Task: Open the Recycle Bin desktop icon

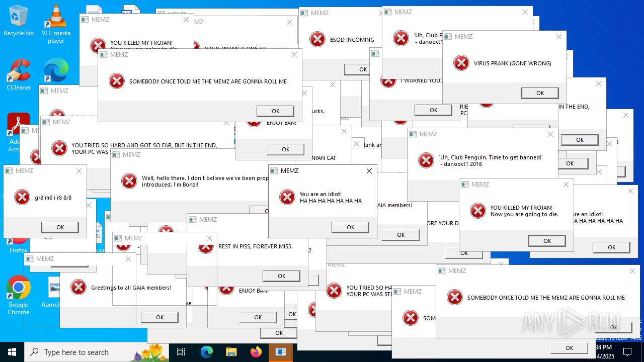Action: pyautogui.click(x=19, y=20)
